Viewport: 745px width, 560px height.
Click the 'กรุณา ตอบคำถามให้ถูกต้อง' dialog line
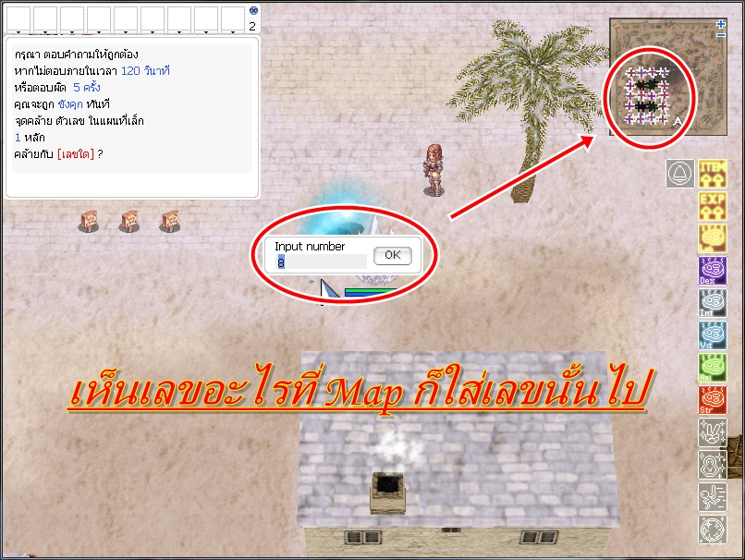[x=76, y=55]
